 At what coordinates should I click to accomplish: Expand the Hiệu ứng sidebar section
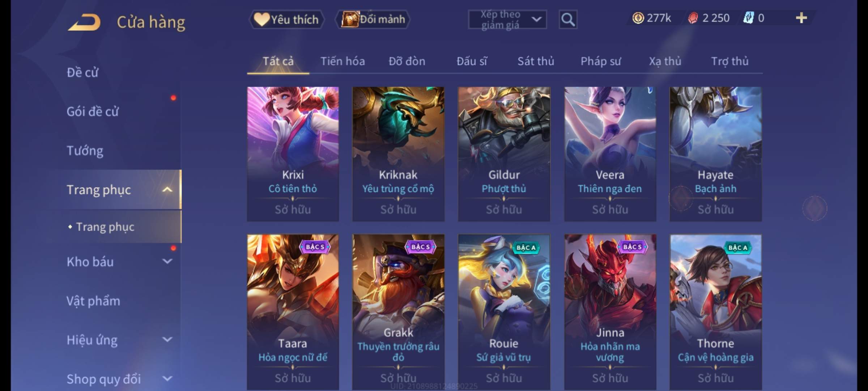click(167, 340)
